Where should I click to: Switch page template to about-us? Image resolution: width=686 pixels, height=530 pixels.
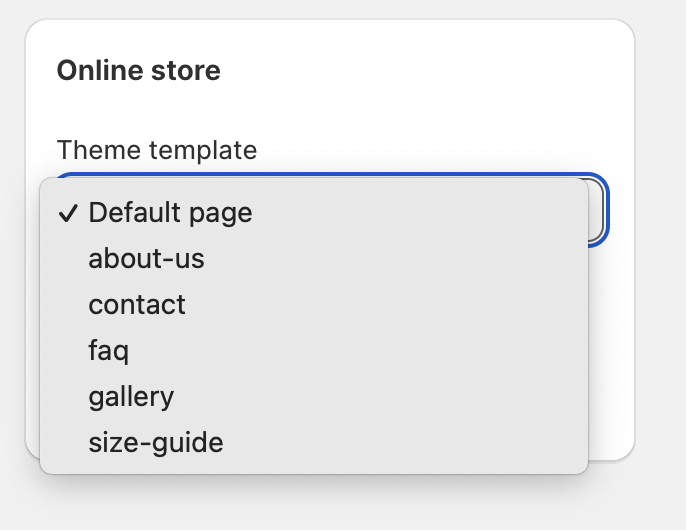coord(146,259)
